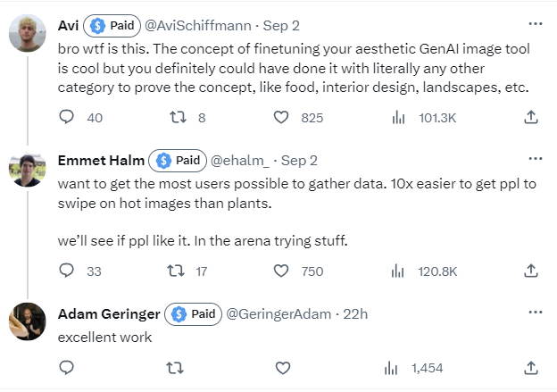
Task: Like Emmet Halm's tweet with 750 likes
Action: (281, 271)
